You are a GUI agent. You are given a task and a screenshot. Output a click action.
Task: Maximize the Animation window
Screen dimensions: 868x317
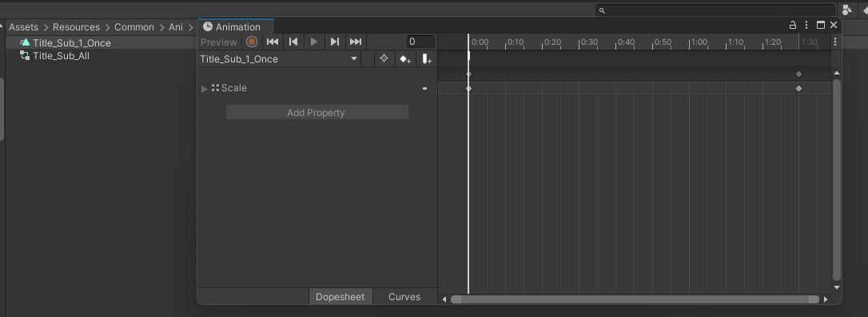click(821, 25)
